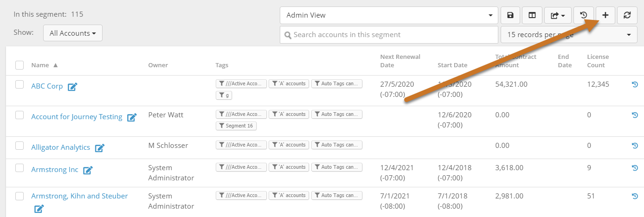Open the All Accounts dropdown
644x217 pixels.
73,33
